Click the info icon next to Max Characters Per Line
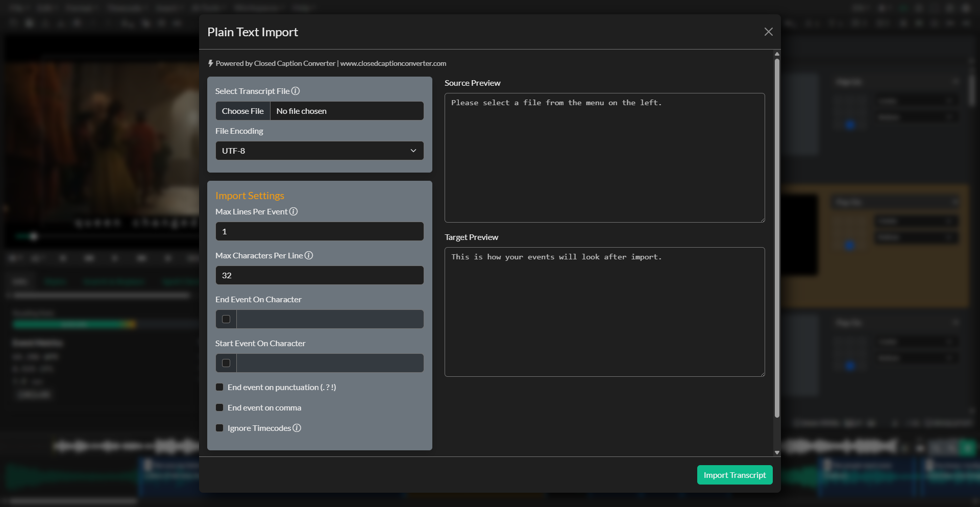The height and width of the screenshot is (507, 980). [309, 255]
